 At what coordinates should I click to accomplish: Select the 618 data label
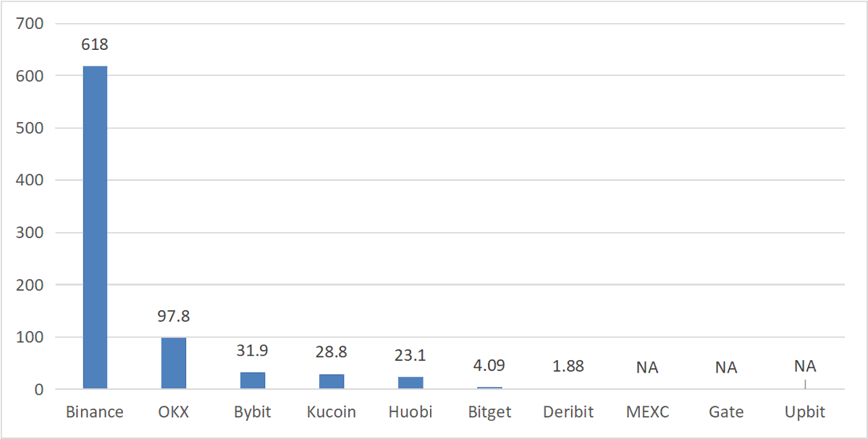coord(95,44)
